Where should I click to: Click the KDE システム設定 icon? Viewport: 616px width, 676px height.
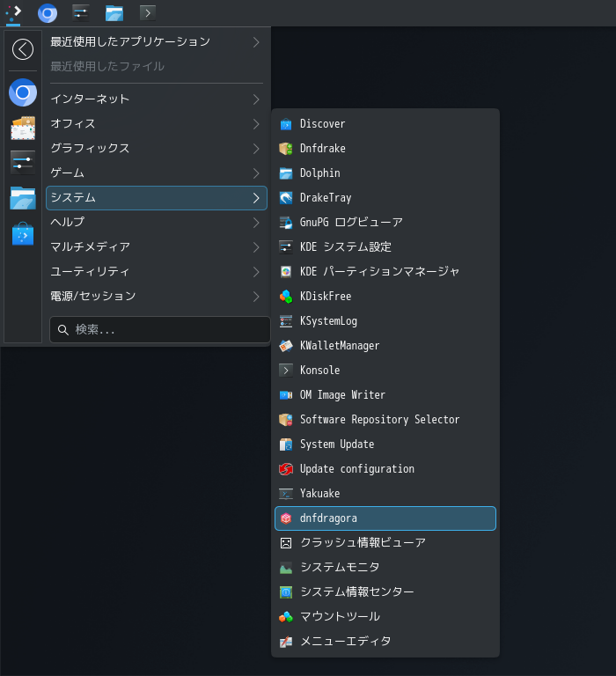point(286,247)
